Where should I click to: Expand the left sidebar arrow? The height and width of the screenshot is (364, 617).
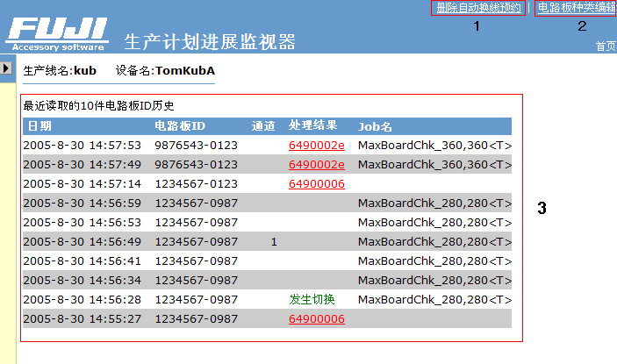(x=5, y=68)
